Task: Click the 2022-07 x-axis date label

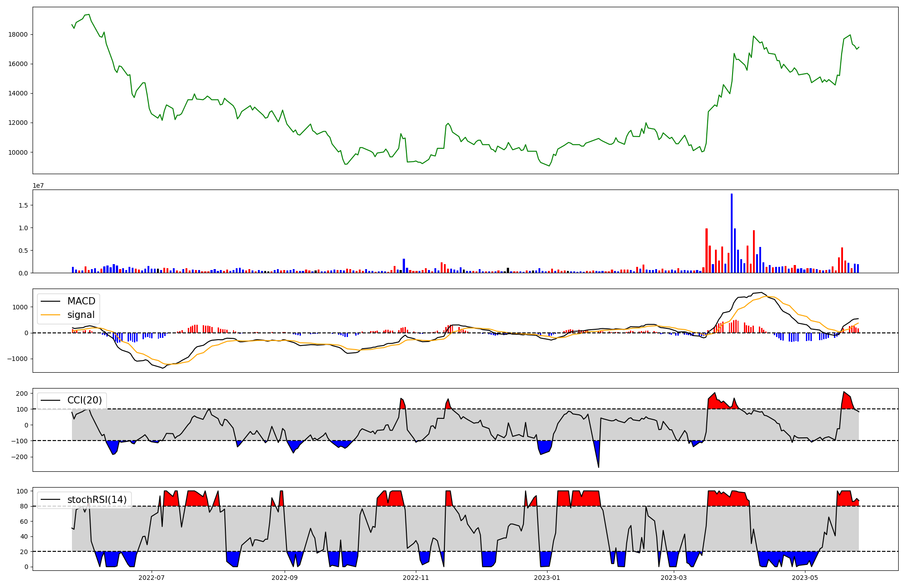Action: tap(152, 578)
